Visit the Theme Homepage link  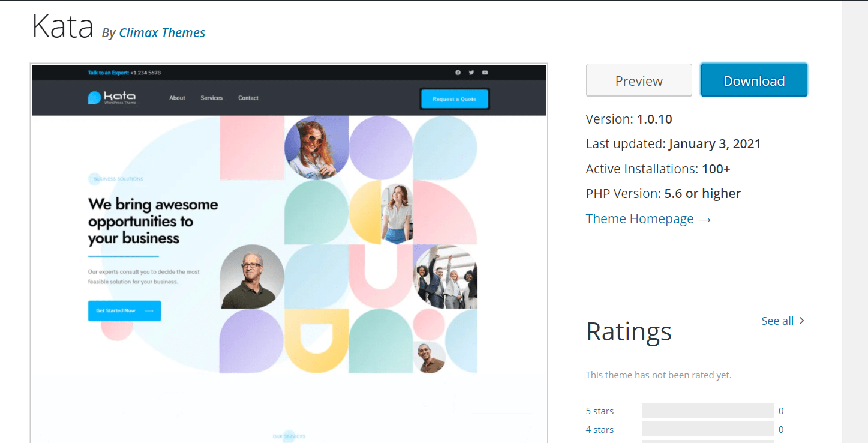pyautogui.click(x=648, y=218)
